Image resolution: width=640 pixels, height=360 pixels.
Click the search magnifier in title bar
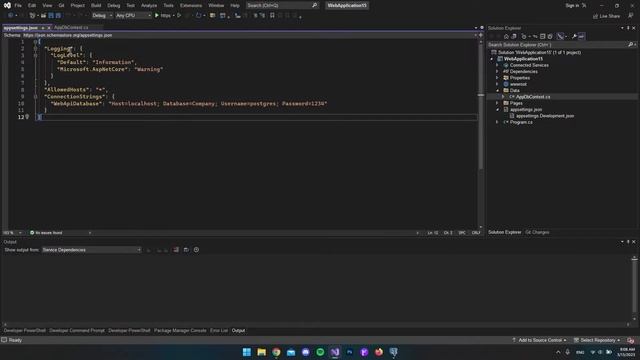314,5
